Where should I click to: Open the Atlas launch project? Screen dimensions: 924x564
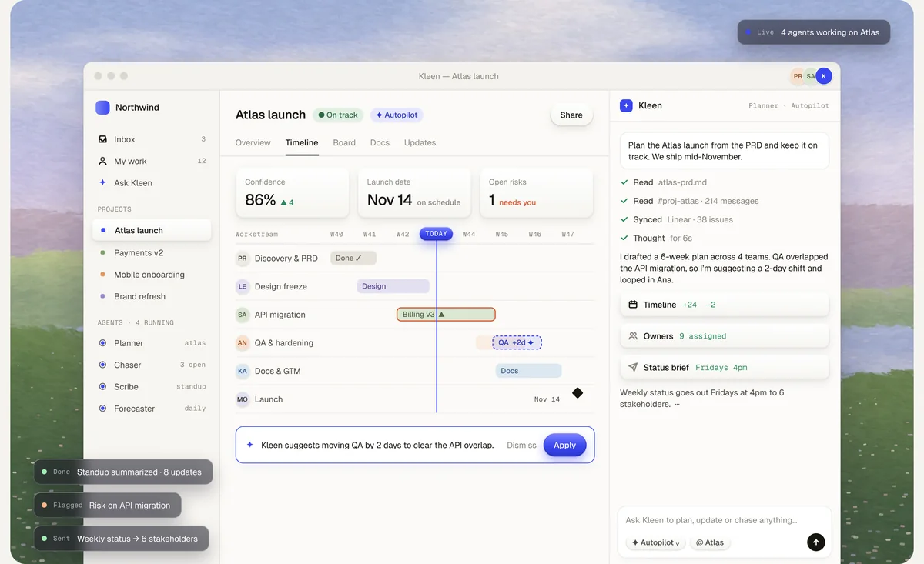pyautogui.click(x=152, y=230)
